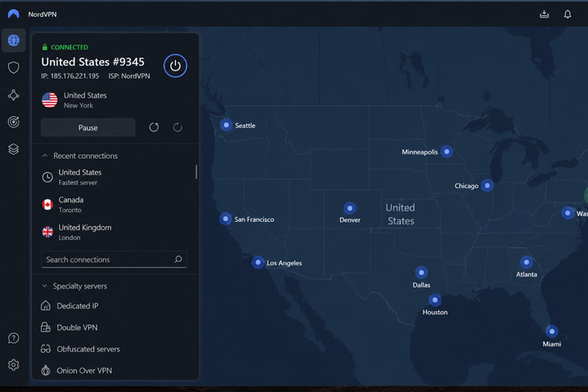The image size is (588, 392).
Task: Collapse the Recent connections section
Action: (x=45, y=156)
